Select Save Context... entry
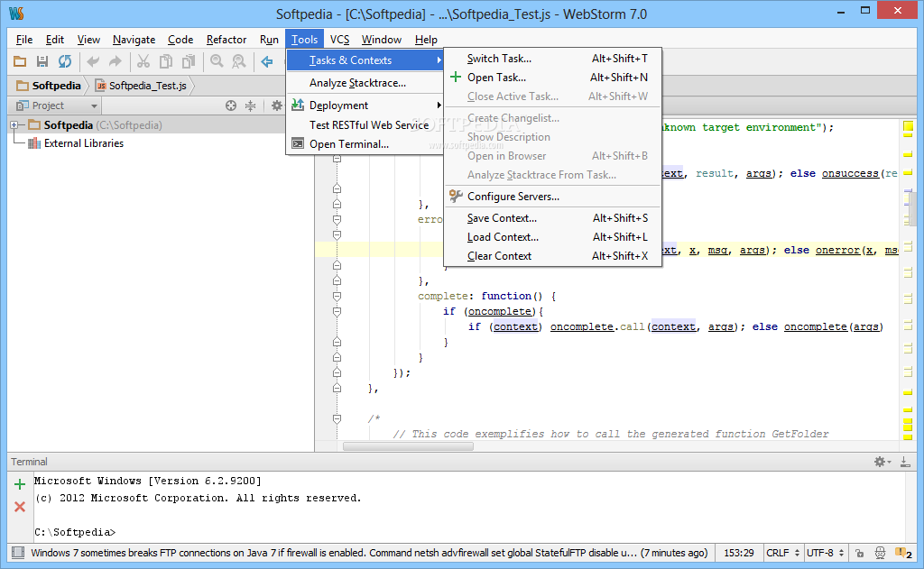Screen dimensions: 924x569 click(x=553, y=218)
